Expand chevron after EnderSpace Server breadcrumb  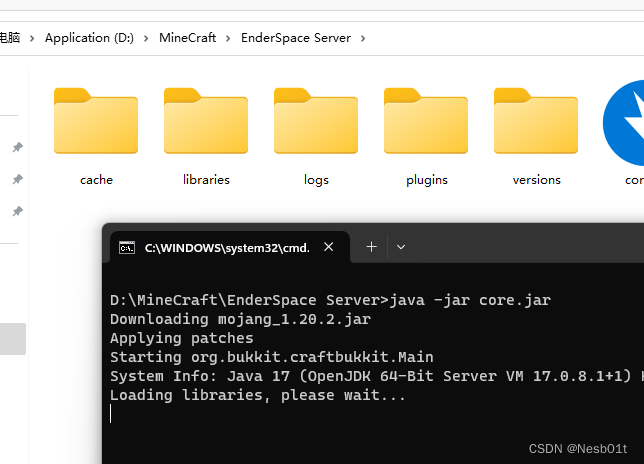[363, 38]
